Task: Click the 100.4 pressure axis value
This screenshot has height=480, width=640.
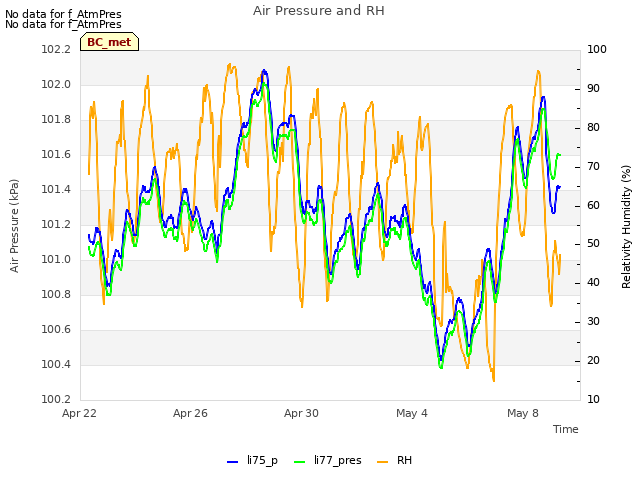Action: tap(56, 364)
